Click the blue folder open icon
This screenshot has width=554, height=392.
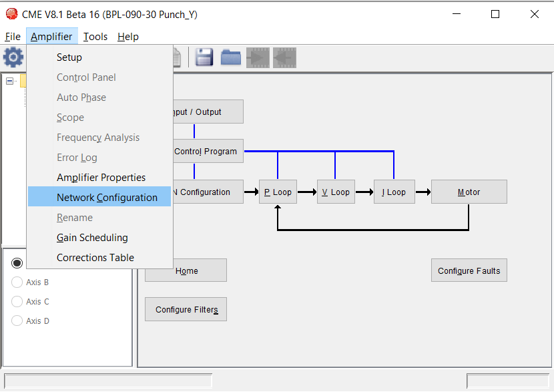coord(231,57)
